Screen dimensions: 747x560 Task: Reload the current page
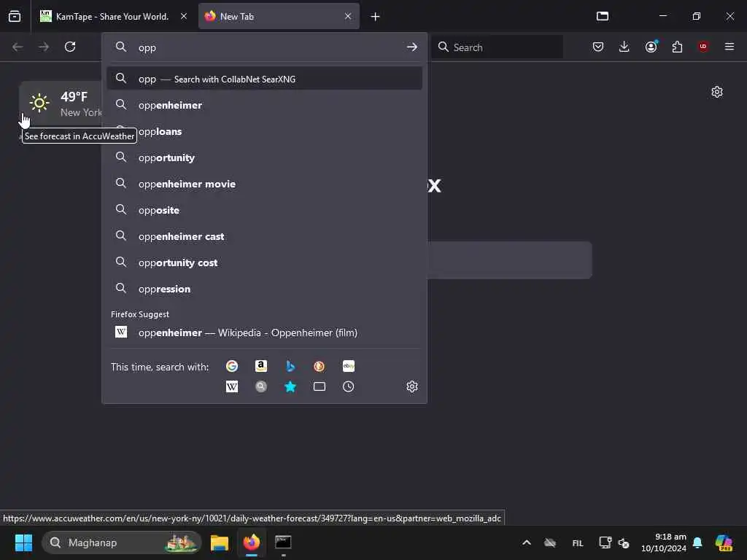click(x=70, y=47)
